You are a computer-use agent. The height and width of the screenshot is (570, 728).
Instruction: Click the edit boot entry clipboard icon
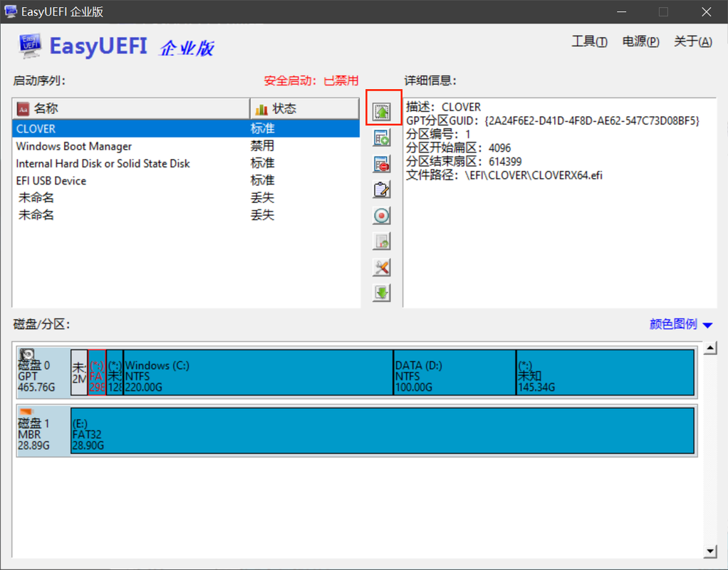[x=382, y=190]
